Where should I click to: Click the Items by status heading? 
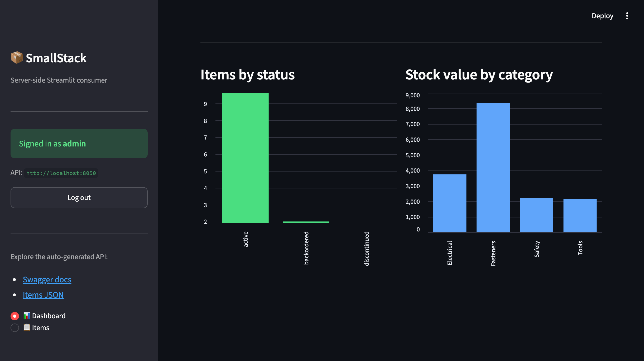248,75
